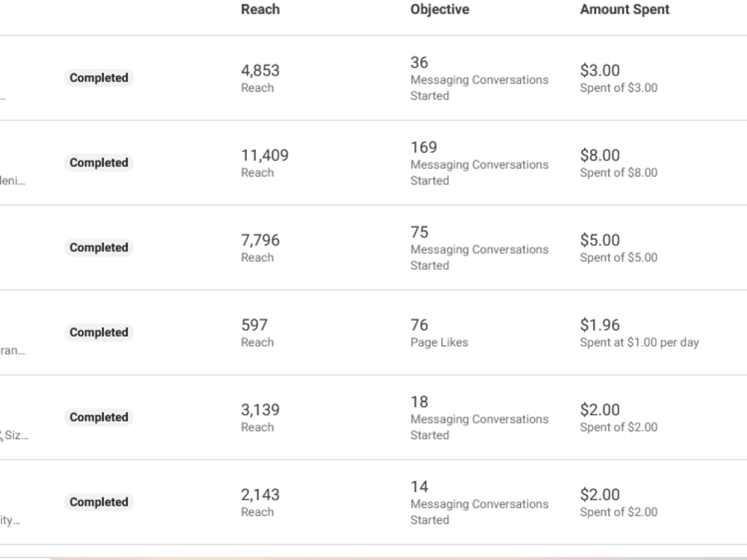The image size is (747, 560).
Task: Click the Amount Spent column header
Action: point(624,10)
